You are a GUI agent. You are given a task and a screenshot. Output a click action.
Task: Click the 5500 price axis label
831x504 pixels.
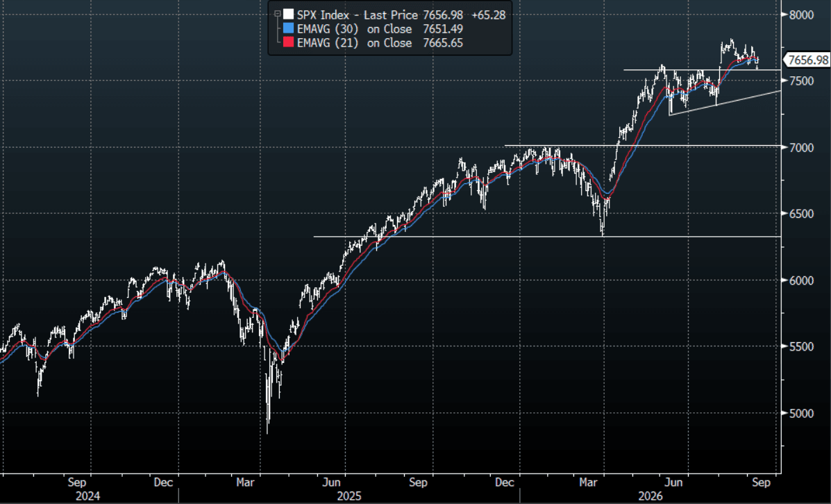[x=800, y=346]
